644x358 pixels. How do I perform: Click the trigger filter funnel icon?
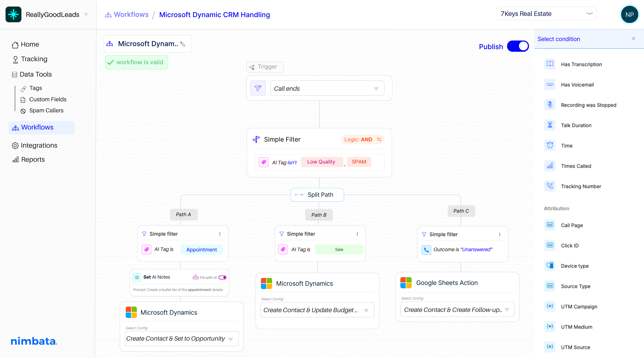coord(257,88)
